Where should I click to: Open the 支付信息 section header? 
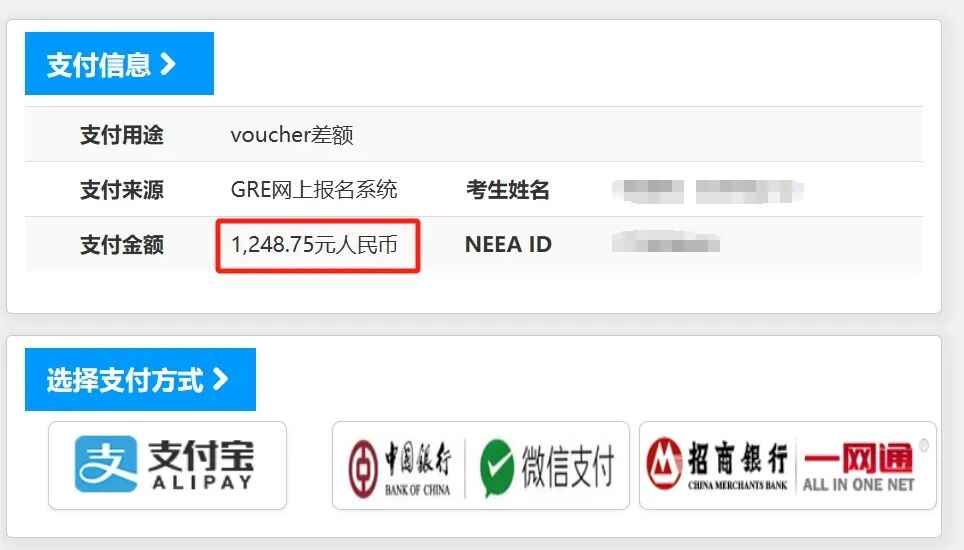tap(119, 63)
